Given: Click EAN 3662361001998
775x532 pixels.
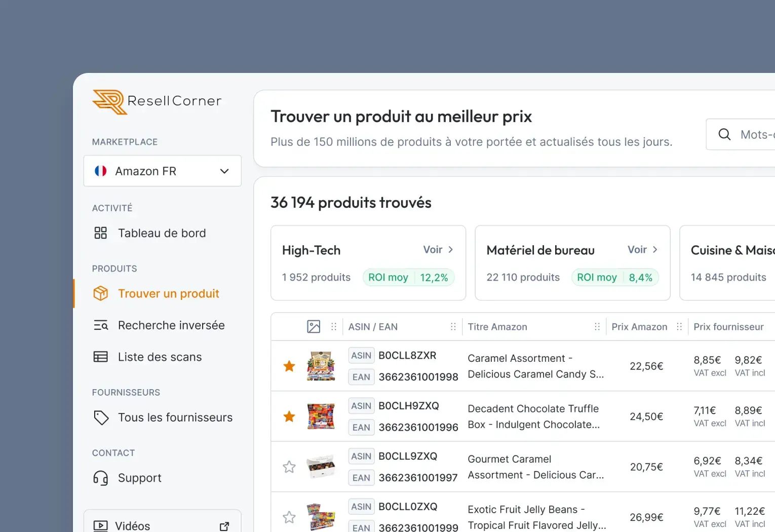Looking at the screenshot, I should [x=418, y=377].
